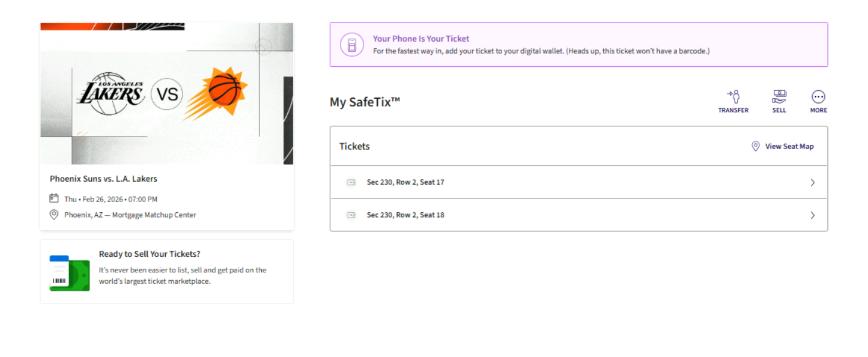Click the Phoenix Suns vs. L.A. Lakers title

(x=104, y=179)
